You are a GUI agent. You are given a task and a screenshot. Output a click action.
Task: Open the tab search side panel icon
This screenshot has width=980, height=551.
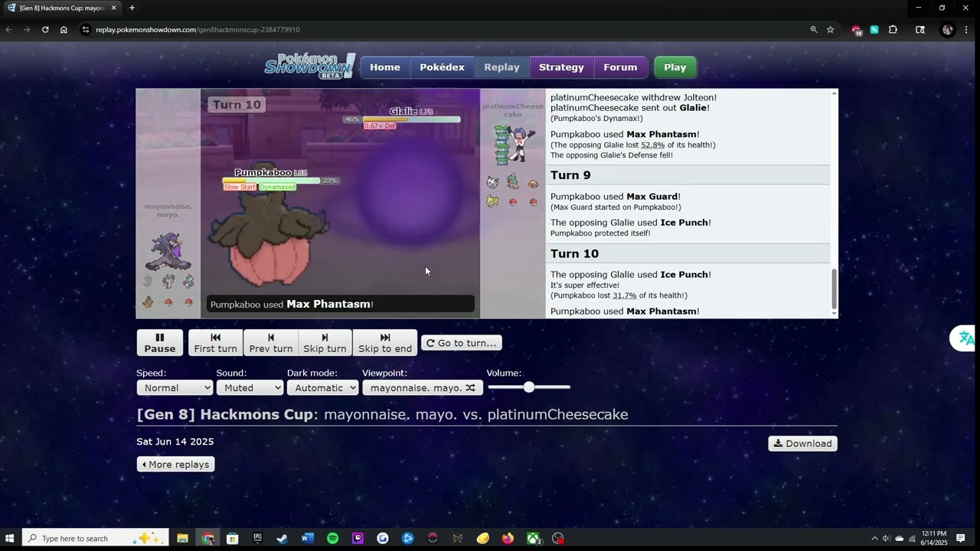point(920,30)
